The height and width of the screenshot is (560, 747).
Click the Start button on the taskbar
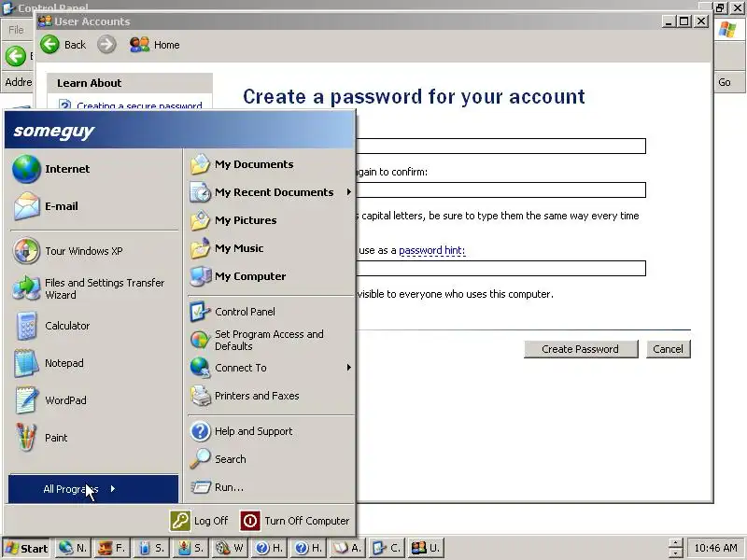[x=27, y=548]
